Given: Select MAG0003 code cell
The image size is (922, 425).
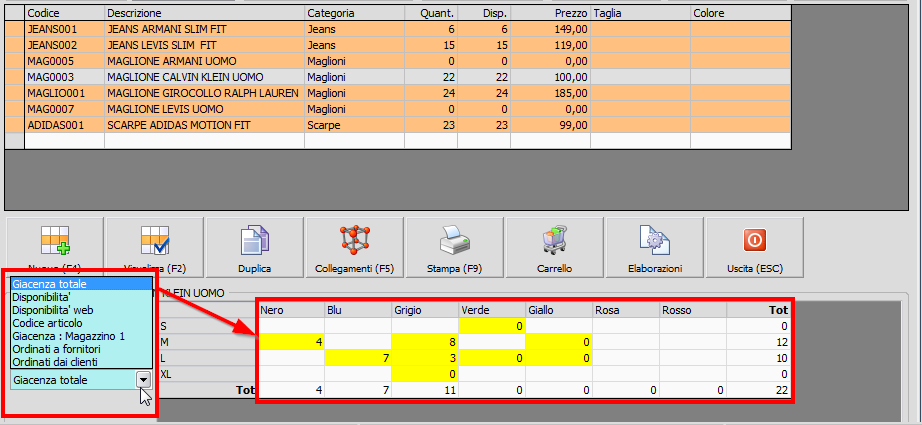Looking at the screenshot, I should pyautogui.click(x=65, y=77).
